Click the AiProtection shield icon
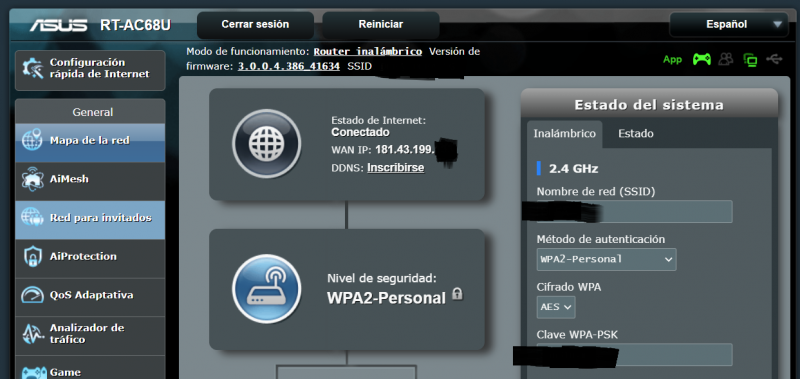 (32, 257)
